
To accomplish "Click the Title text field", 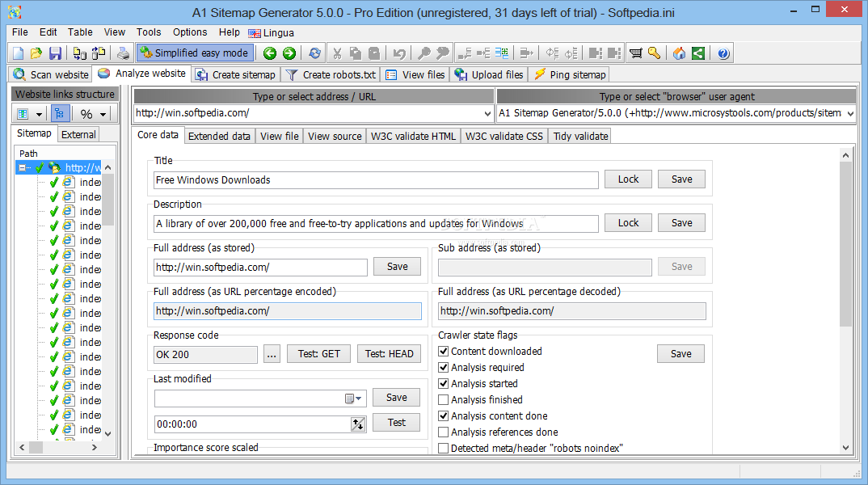I will click(x=376, y=180).
